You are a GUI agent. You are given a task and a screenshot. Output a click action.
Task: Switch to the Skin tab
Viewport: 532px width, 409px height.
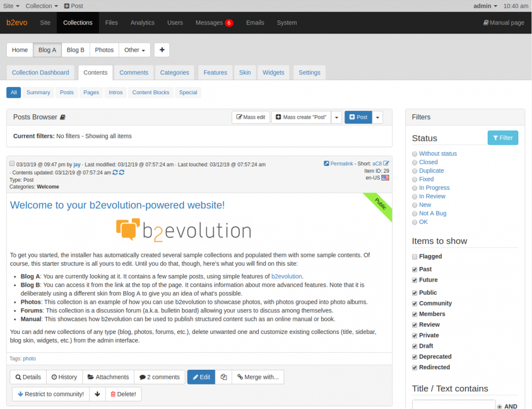[244, 73]
